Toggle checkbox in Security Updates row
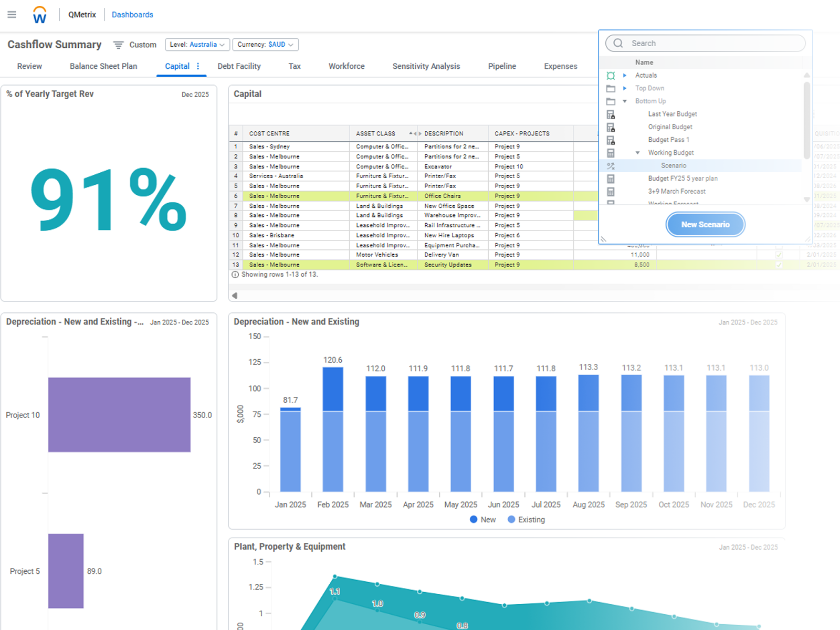The width and height of the screenshot is (840, 630). click(779, 265)
